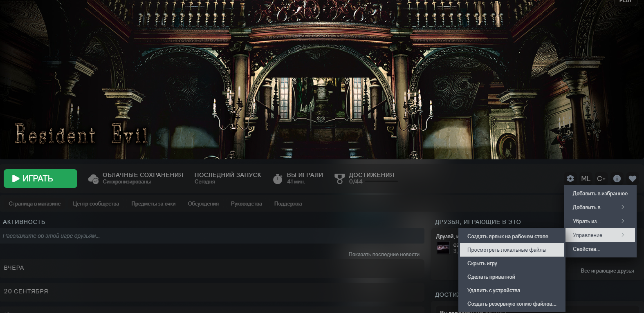Click the ПОСЛЕДНИЙ ЗАПУСК label
This screenshot has height=313, width=644.
(228, 175)
